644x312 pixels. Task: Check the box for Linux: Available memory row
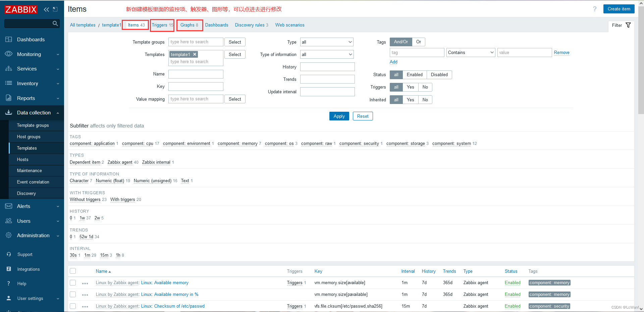point(73,283)
